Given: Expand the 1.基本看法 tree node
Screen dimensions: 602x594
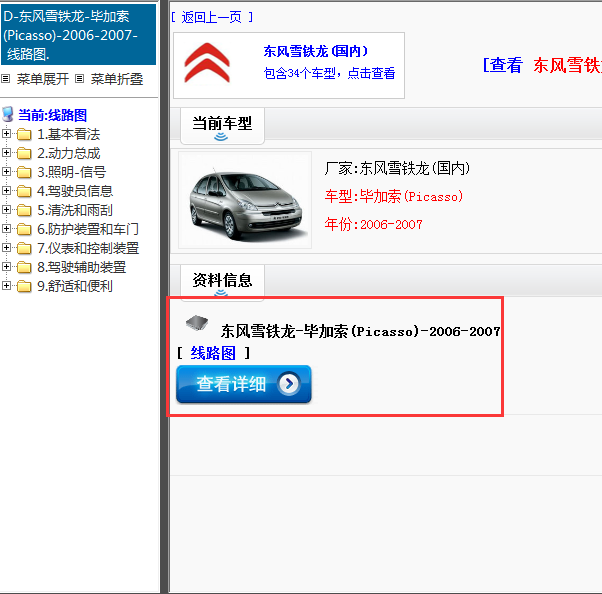Looking at the screenshot, I should point(6,134).
